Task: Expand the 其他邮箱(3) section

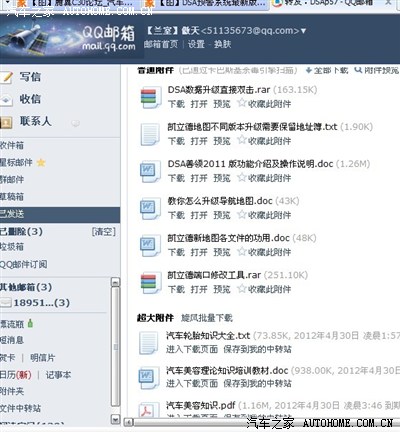Action: coord(26,287)
